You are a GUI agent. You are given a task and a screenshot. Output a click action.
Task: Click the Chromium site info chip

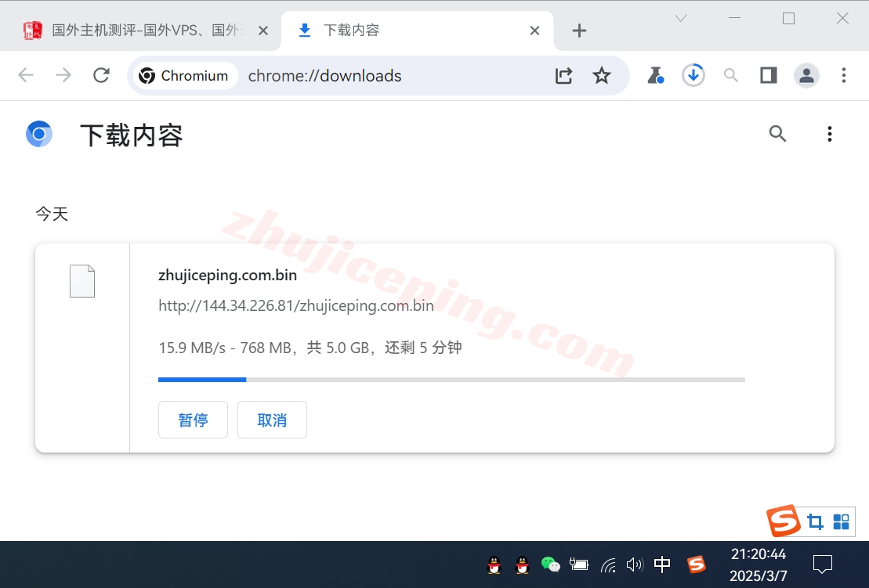[185, 76]
